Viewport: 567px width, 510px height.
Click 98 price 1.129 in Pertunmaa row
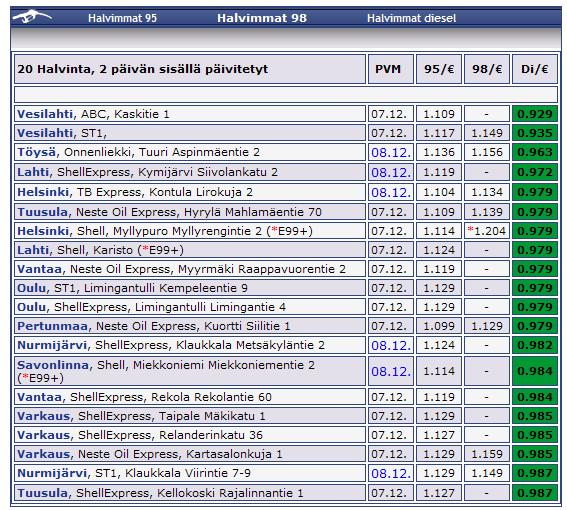pyautogui.click(x=487, y=326)
